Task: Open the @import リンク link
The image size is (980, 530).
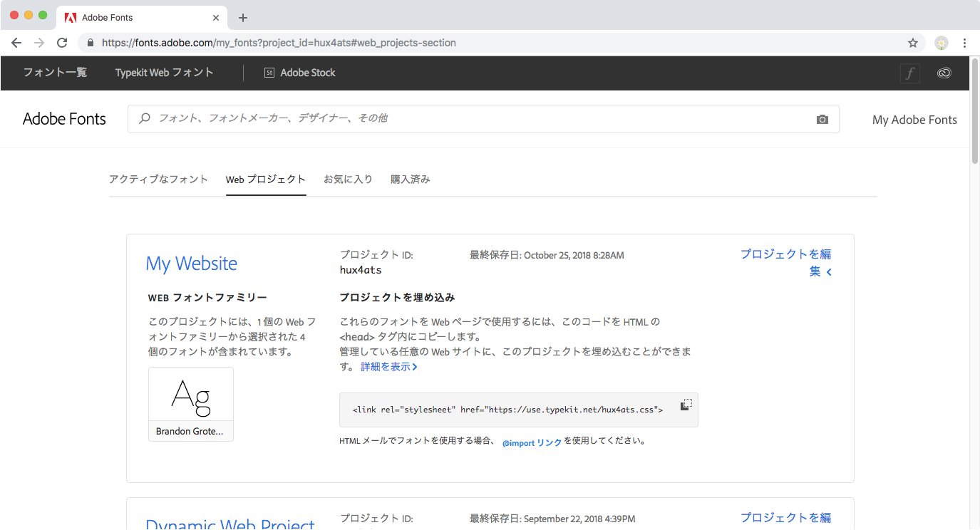Action: 532,442
